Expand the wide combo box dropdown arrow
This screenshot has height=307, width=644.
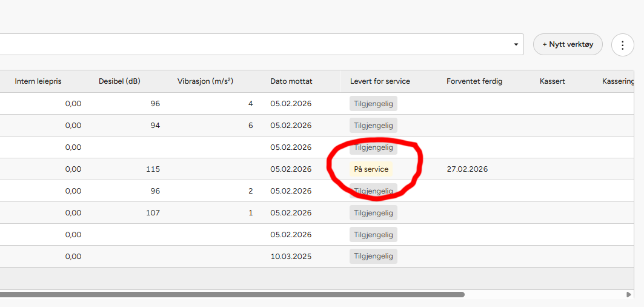tap(516, 45)
